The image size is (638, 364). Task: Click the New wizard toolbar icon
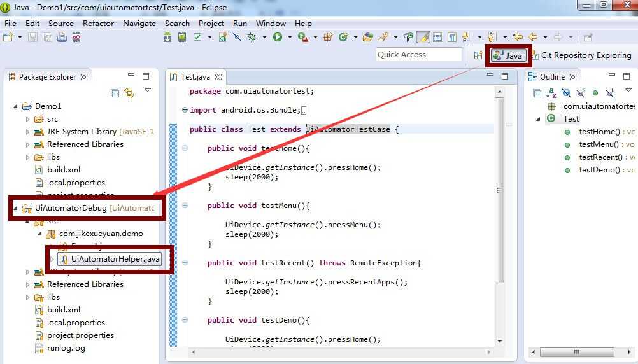coord(8,38)
